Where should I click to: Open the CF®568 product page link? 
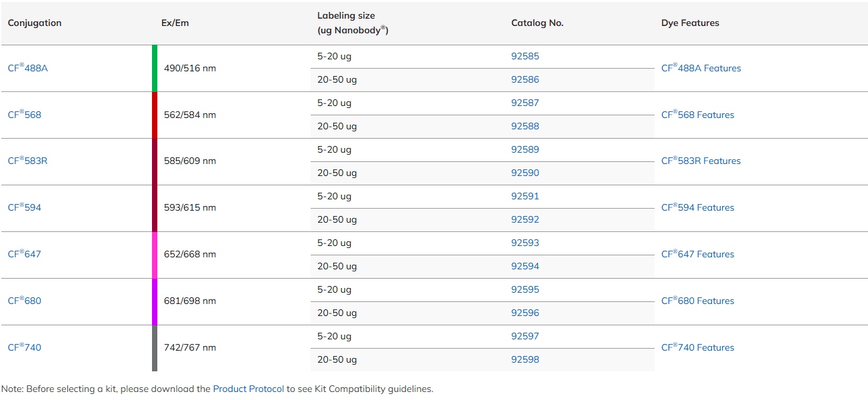point(25,114)
